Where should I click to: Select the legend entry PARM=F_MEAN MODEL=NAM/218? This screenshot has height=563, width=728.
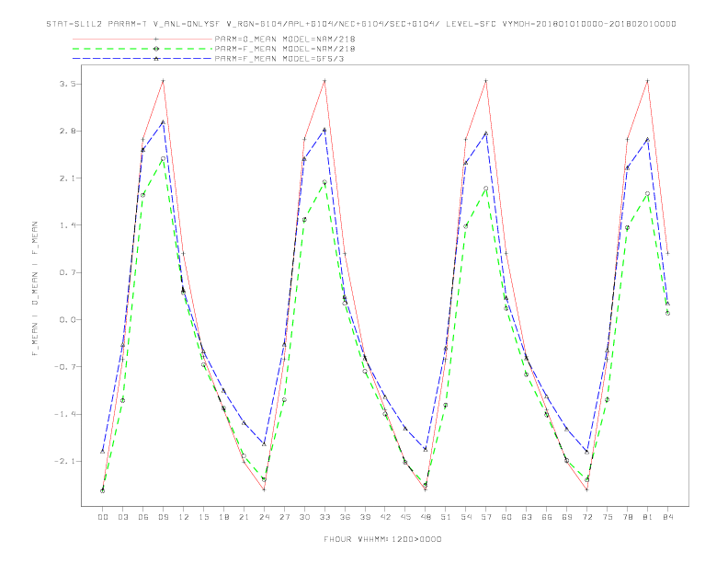[x=285, y=49]
